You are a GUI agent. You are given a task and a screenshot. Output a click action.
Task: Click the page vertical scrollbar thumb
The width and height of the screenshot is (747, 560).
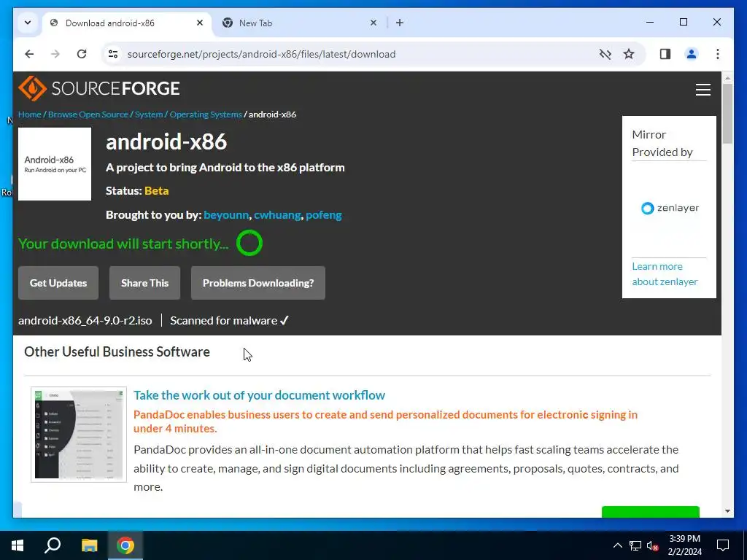(727, 114)
